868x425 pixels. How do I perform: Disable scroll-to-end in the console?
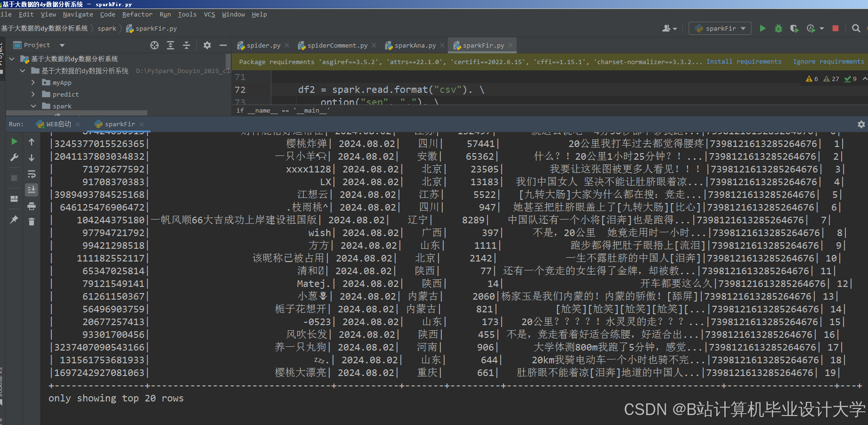pyautogui.click(x=32, y=189)
